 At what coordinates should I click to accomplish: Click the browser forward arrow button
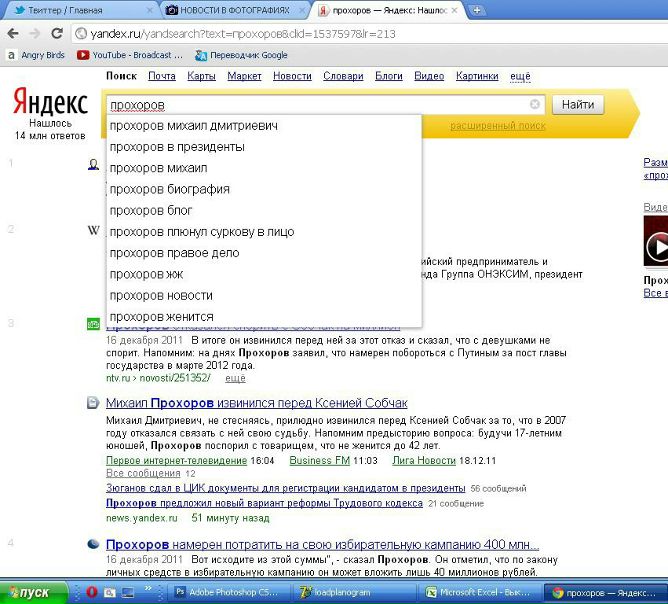pyautogui.click(x=34, y=33)
